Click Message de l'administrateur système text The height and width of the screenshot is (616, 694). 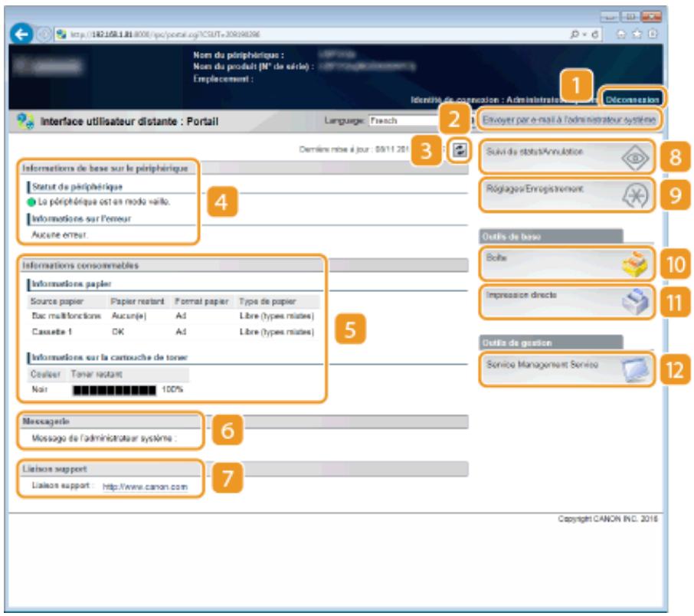tap(104, 438)
